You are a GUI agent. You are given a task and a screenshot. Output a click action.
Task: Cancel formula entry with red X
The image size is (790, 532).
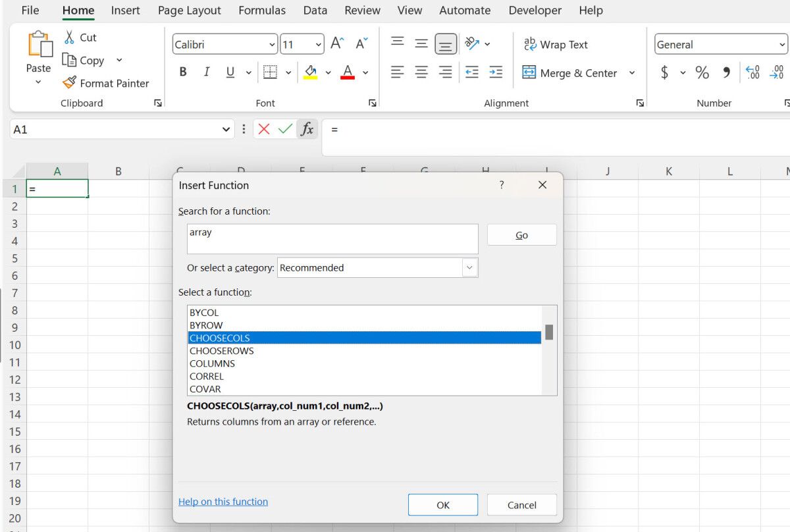coord(264,129)
